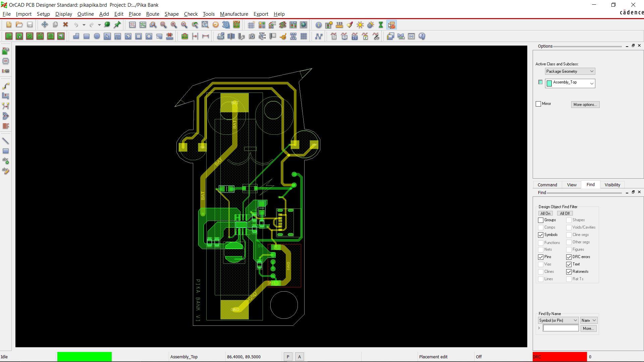Click the More options... button
The image size is (644, 362).
click(585, 105)
